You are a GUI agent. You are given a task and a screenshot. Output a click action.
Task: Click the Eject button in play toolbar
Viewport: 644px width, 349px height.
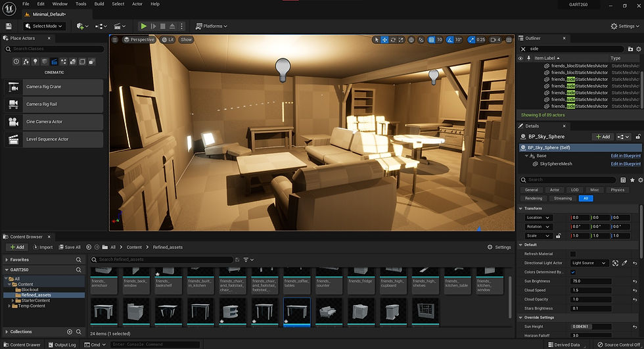[172, 26]
